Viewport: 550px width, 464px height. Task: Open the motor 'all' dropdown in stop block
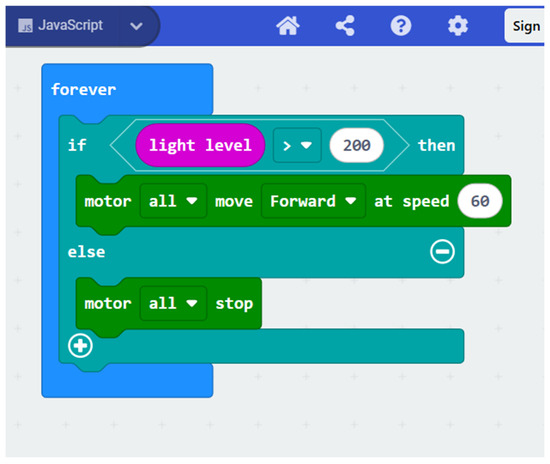pos(173,303)
